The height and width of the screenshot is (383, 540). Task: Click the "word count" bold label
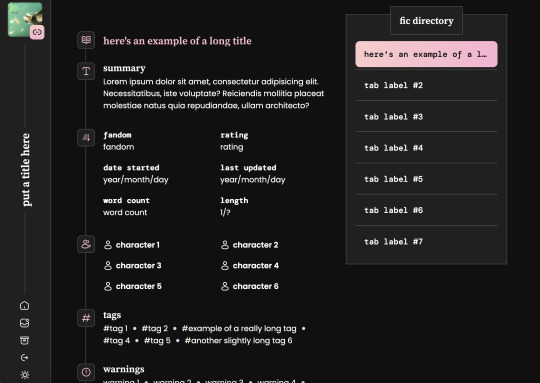[126, 200]
